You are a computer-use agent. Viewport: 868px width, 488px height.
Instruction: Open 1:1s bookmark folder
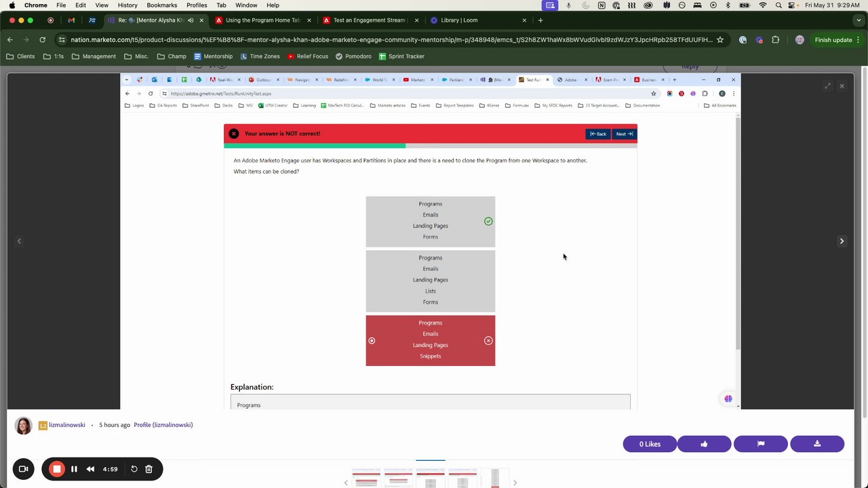[x=53, y=56]
